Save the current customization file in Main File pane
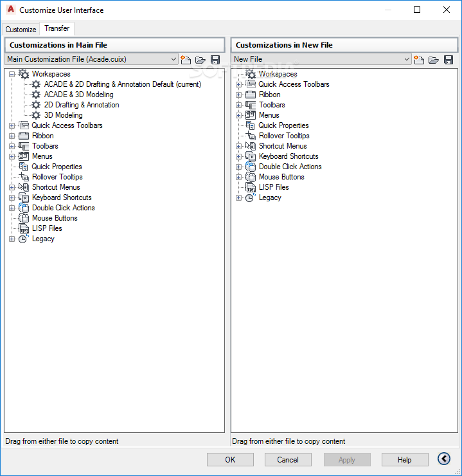The width and height of the screenshot is (462, 476). 215,60
